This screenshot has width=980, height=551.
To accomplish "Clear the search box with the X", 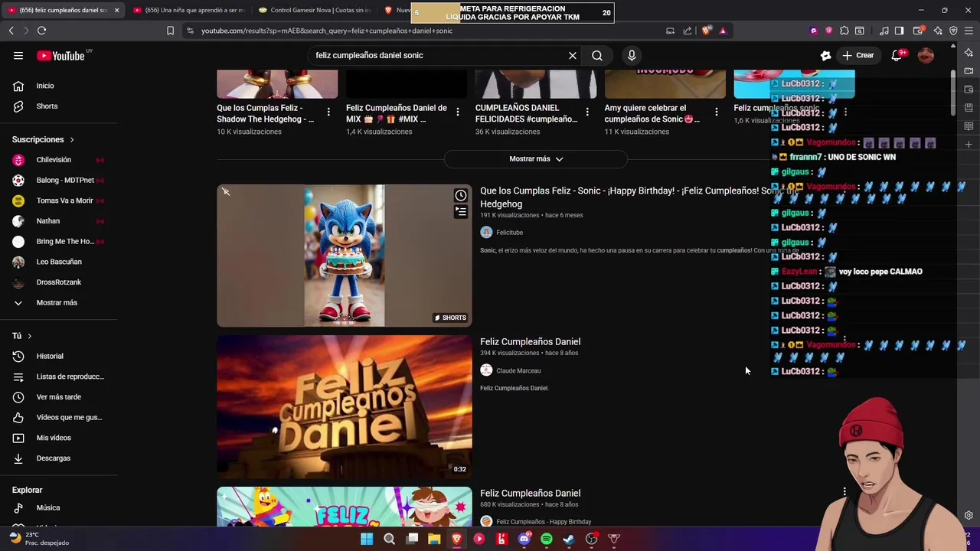I will [572, 55].
